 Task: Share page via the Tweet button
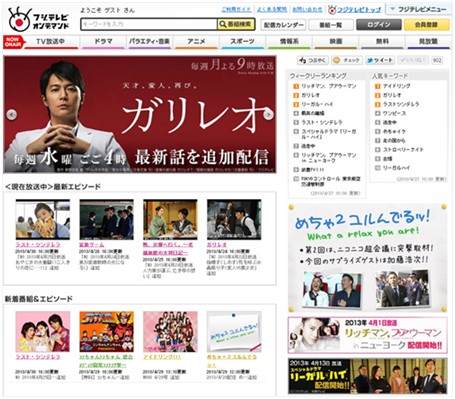[380, 60]
